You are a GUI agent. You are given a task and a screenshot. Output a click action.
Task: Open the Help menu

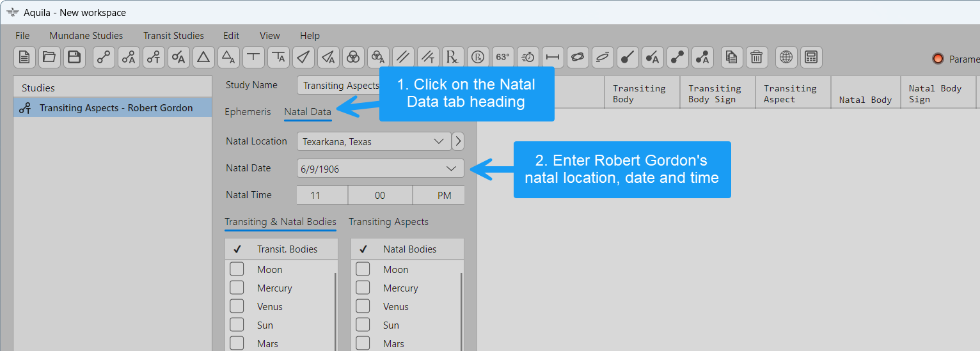310,36
